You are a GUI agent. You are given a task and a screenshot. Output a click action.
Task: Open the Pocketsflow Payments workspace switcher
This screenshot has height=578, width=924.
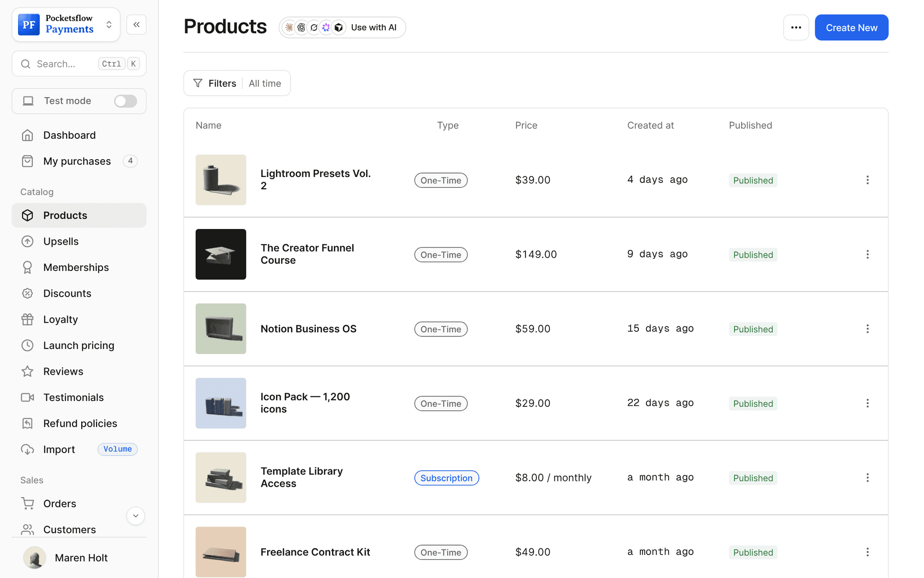pyautogui.click(x=66, y=24)
